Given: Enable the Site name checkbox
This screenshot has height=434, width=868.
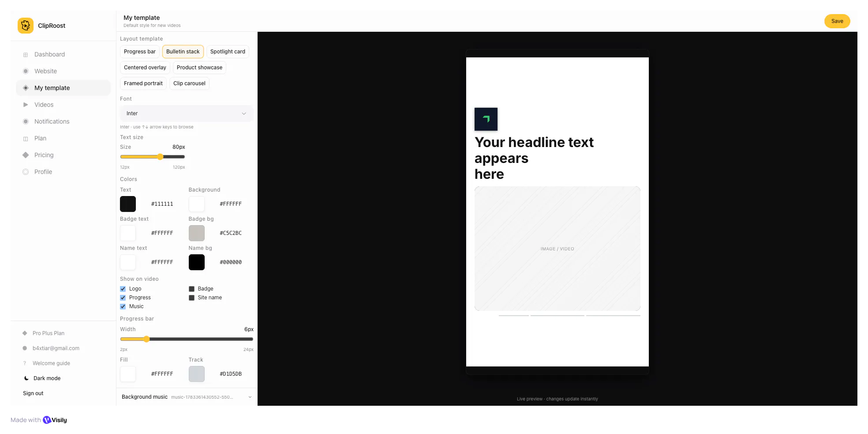Looking at the screenshot, I should click(x=191, y=298).
